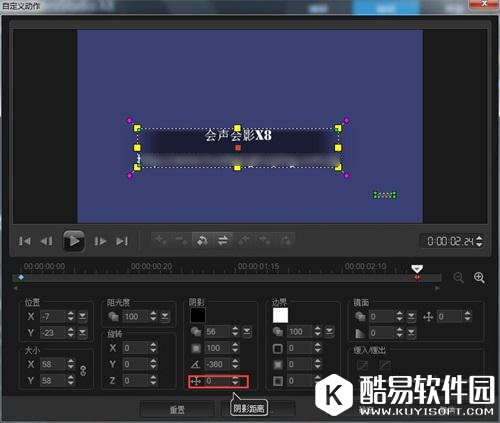Select the red end key frame marker
The height and width of the screenshot is (423, 500).
click(x=417, y=277)
